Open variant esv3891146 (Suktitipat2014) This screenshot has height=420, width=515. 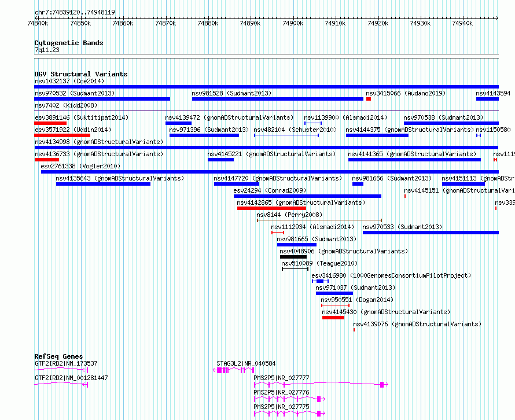coord(82,117)
